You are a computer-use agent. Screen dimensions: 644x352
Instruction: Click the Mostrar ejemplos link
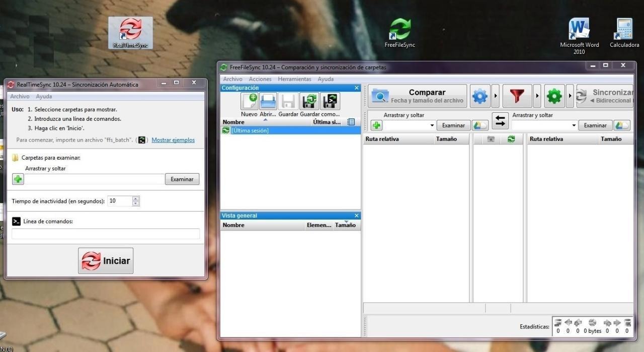pos(173,140)
